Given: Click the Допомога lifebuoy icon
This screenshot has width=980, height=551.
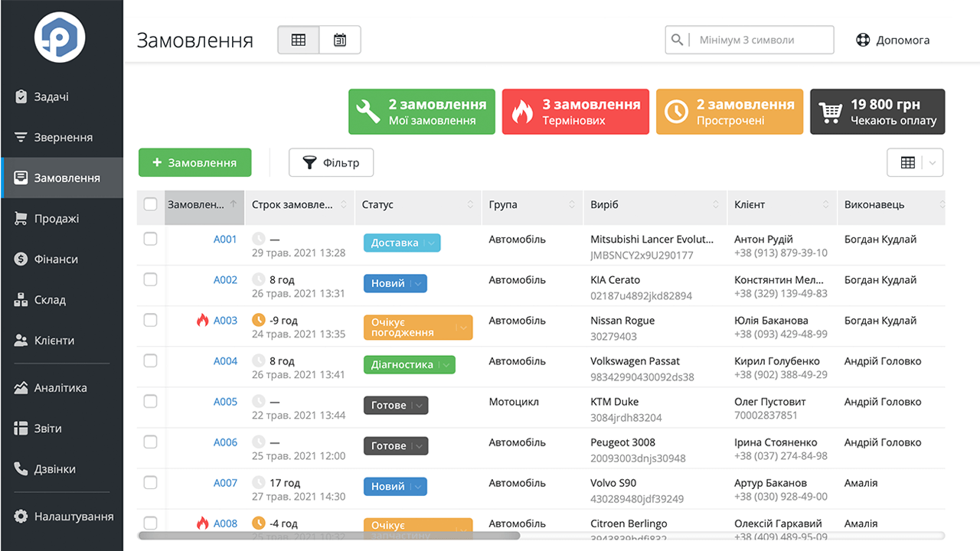Looking at the screenshot, I should coord(863,40).
